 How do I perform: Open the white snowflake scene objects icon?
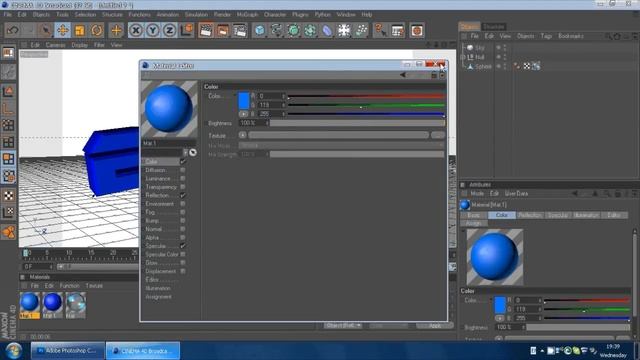pos(344,30)
